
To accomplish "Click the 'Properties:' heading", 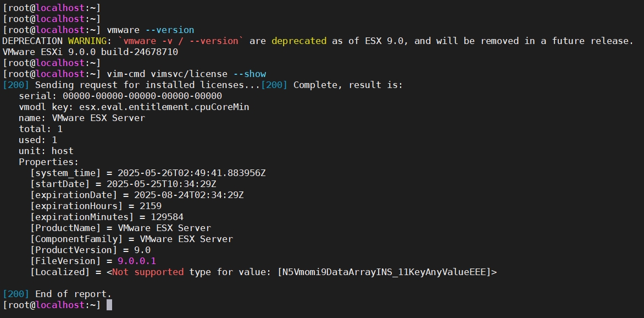I will pyautogui.click(x=49, y=162).
